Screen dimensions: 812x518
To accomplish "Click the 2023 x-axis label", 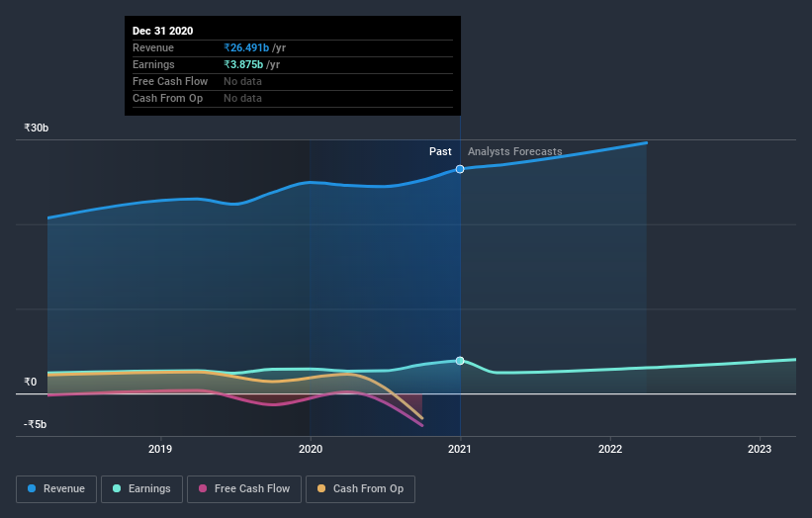I will point(760,449).
